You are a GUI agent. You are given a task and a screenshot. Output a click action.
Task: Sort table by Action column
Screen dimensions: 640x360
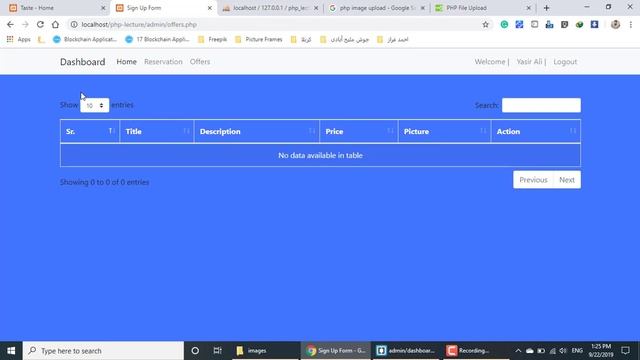click(x=536, y=131)
